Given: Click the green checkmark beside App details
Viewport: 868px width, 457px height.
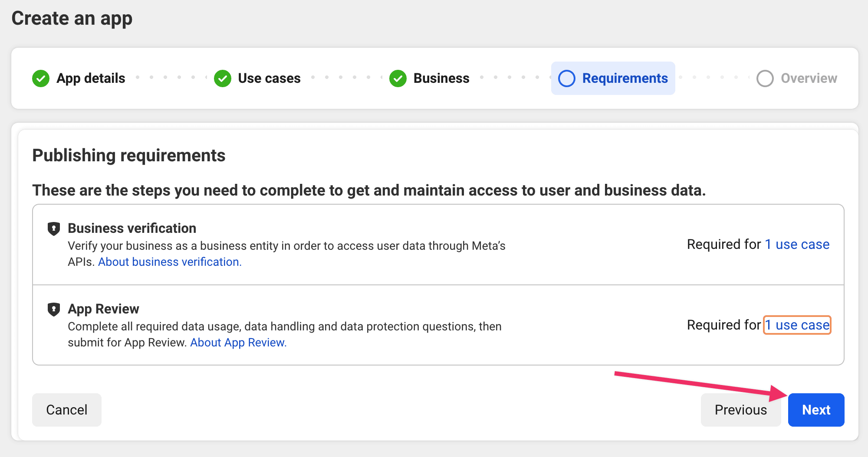Looking at the screenshot, I should click(x=41, y=78).
